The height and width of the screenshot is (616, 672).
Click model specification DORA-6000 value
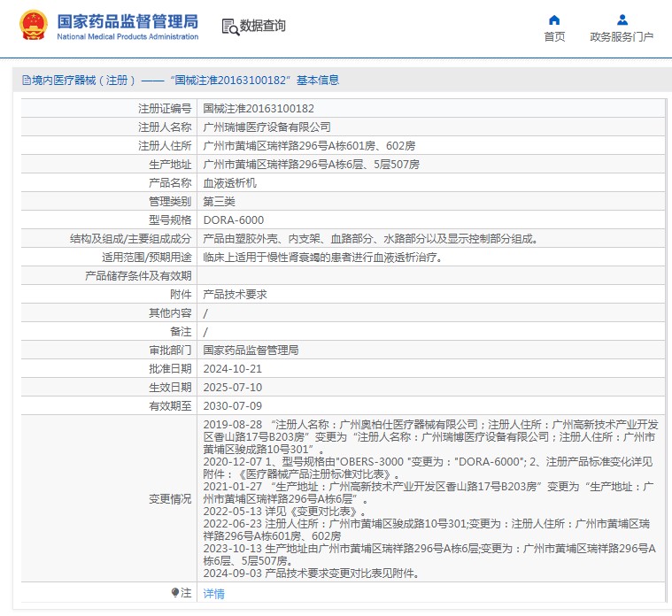pyautogui.click(x=234, y=220)
